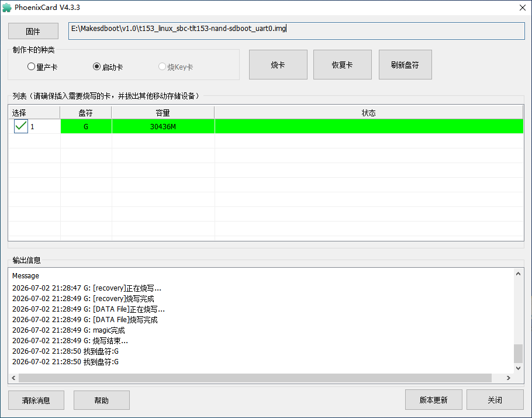The image size is (532, 418).
Task: Select the 启动卡 radio option
Action: tap(108, 67)
